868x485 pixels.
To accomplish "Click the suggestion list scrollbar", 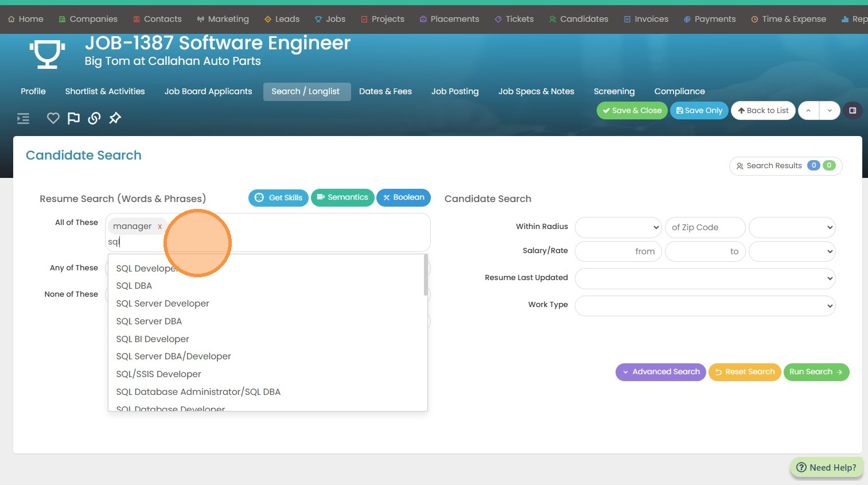I will [425, 276].
